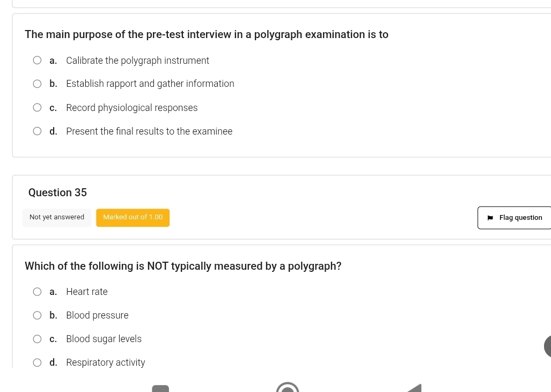This screenshot has width=551, height=392.
Task: Pick option d, Present the final results
Action: 37,131
